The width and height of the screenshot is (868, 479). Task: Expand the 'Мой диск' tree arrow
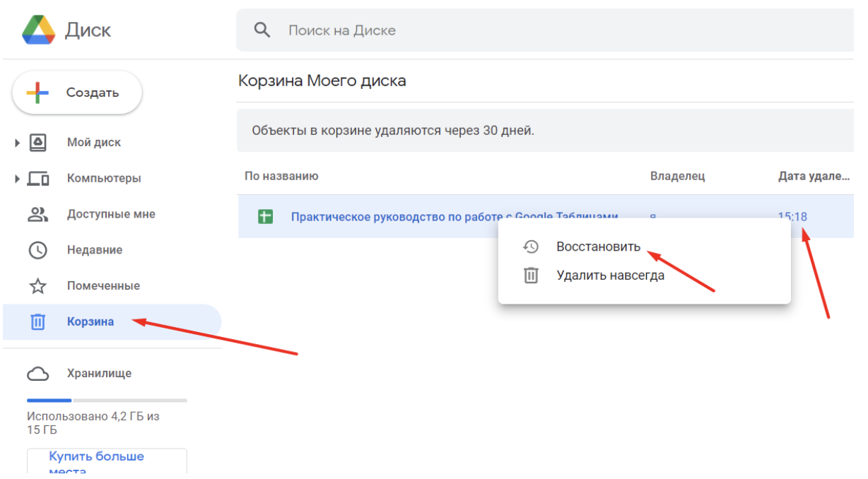pos(17,143)
